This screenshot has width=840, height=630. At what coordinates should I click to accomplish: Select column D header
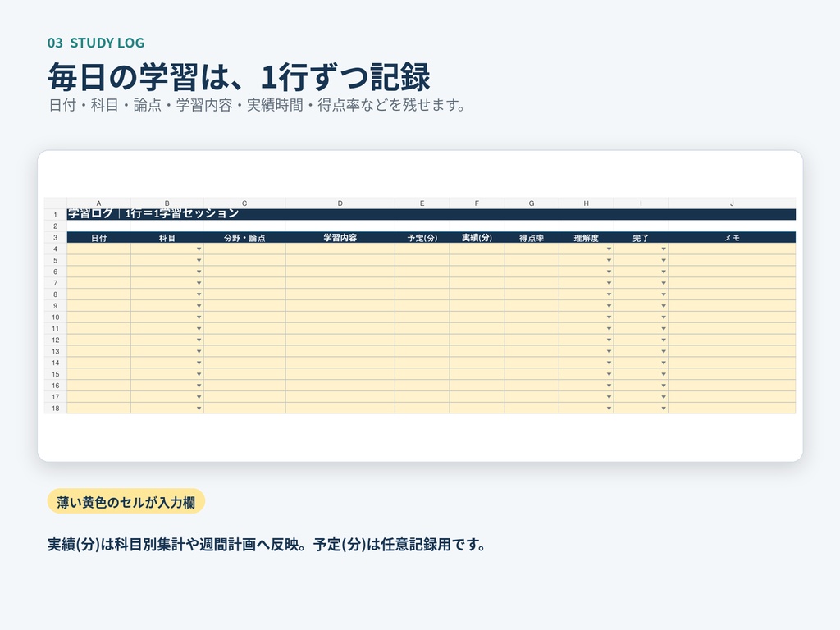(340, 203)
